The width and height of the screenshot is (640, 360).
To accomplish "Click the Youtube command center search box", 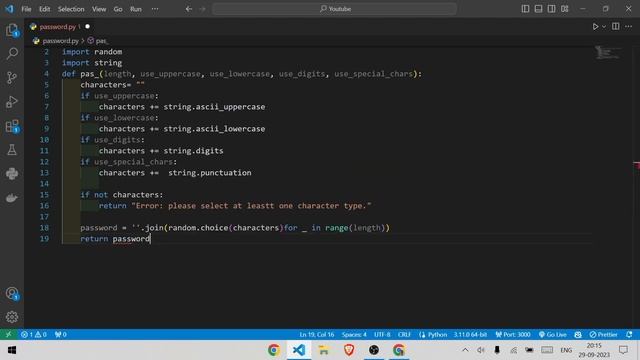I will click(334, 9).
